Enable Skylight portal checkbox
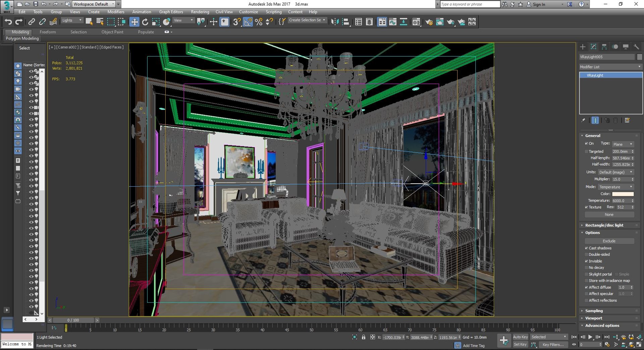This screenshot has width=644, height=350. pyautogui.click(x=586, y=274)
